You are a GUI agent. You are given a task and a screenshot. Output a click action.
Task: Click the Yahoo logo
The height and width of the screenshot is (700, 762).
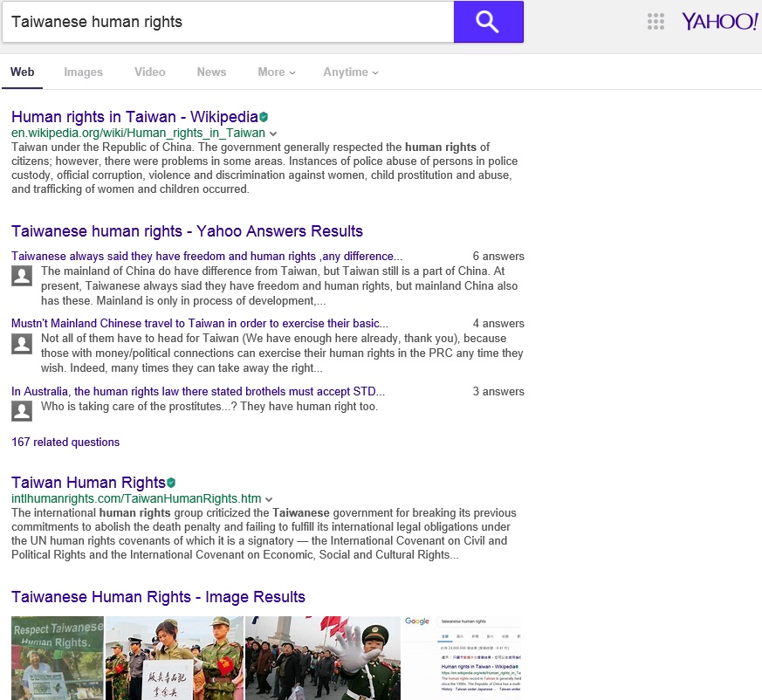(719, 22)
